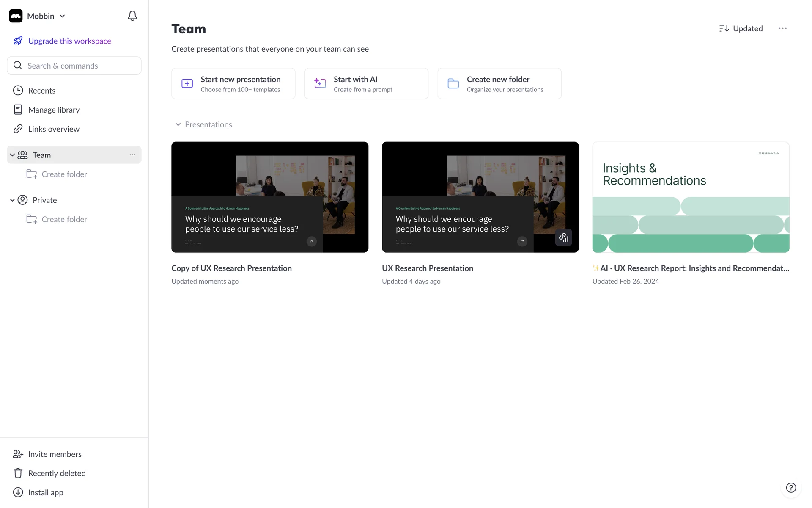Open Invite members

[54, 454]
